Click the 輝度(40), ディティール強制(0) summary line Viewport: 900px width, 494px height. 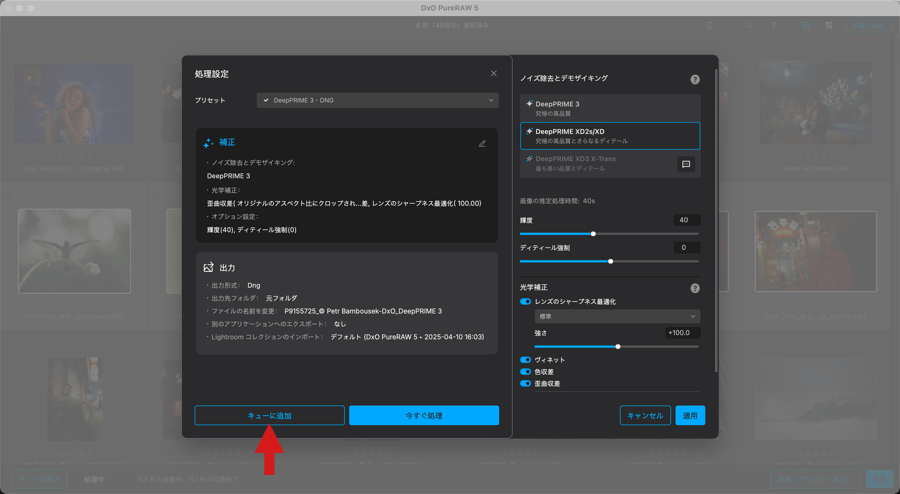point(252,230)
